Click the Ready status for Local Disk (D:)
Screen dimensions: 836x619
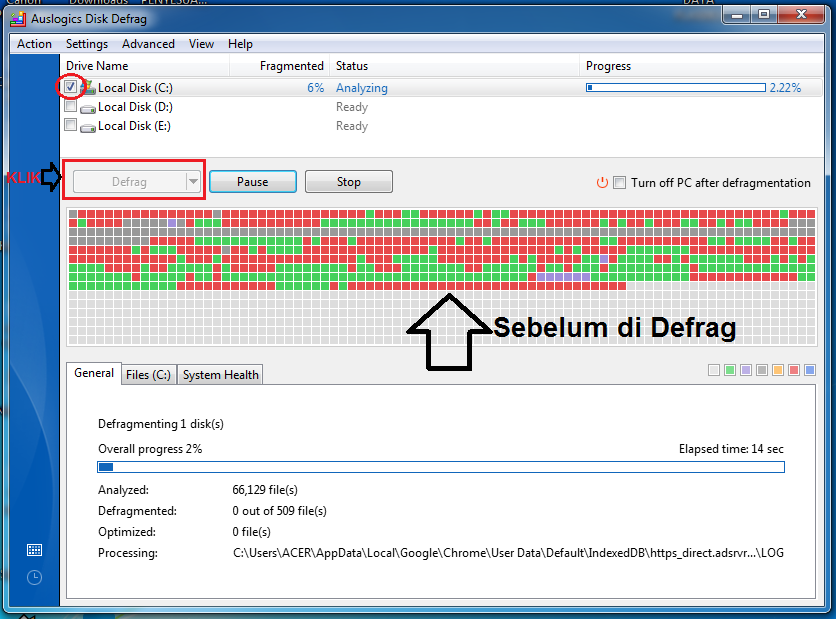coord(352,107)
